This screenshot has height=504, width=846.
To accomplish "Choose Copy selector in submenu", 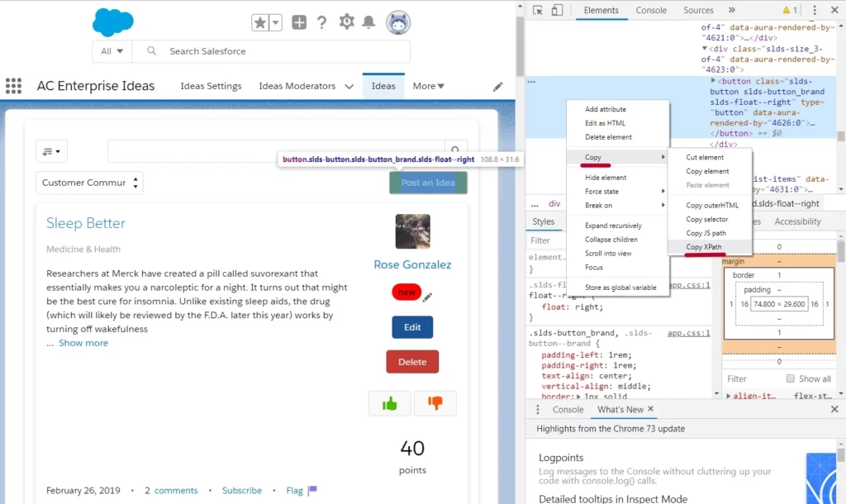I will (x=710, y=219).
